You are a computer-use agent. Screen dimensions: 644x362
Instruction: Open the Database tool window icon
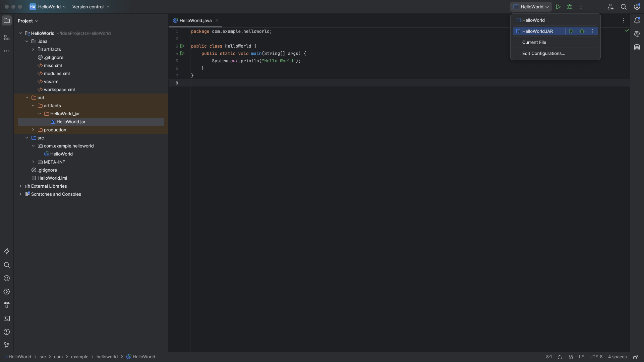point(637,48)
